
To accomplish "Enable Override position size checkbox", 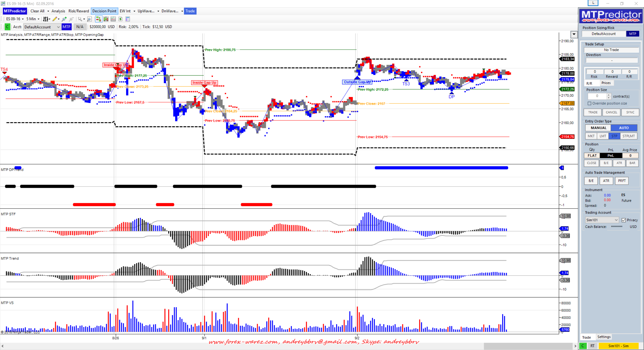I will click(589, 103).
